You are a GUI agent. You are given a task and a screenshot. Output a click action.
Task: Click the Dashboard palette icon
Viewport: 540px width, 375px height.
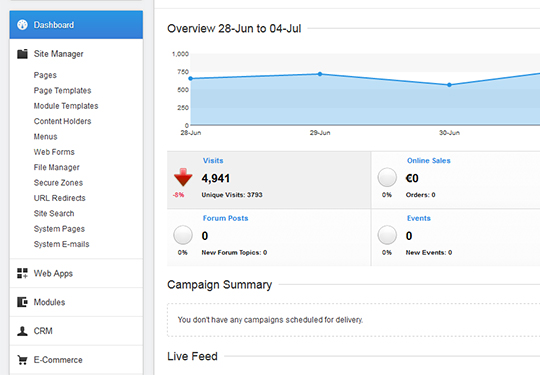(x=22, y=25)
